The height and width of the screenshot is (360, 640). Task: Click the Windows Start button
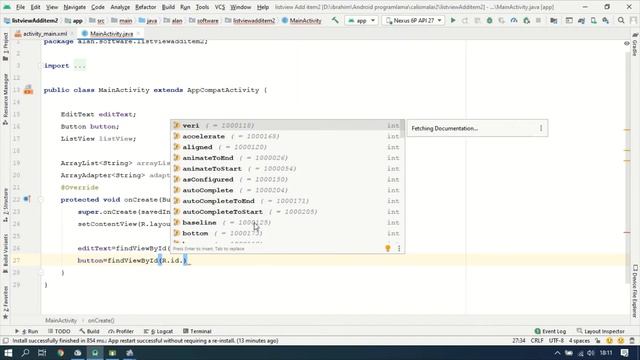pos(8,353)
